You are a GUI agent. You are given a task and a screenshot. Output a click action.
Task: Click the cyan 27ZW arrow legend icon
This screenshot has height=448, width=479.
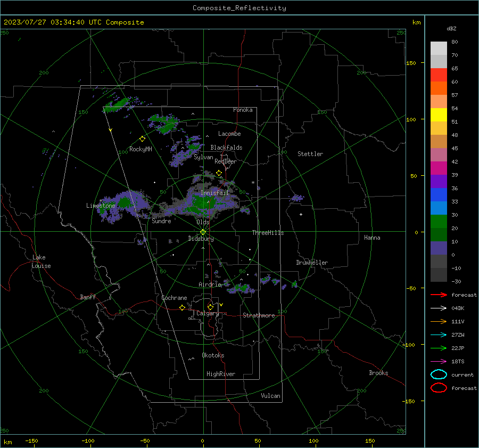click(x=439, y=335)
